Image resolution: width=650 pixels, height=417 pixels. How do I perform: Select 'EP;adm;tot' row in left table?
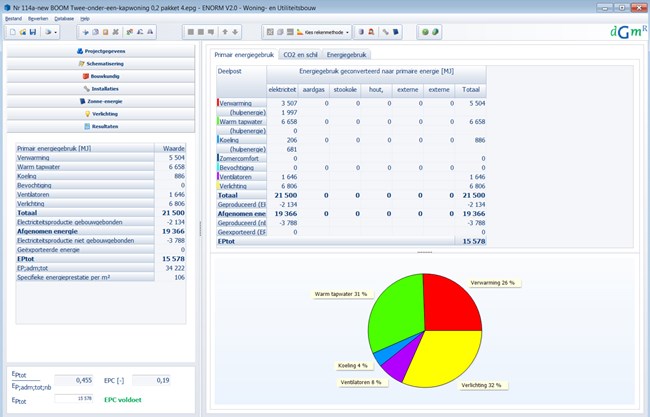(x=100, y=268)
